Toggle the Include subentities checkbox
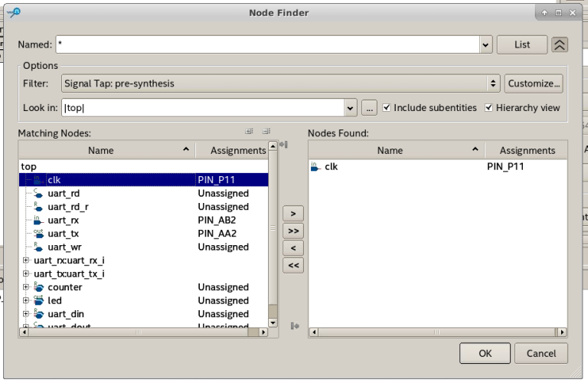 [387, 108]
